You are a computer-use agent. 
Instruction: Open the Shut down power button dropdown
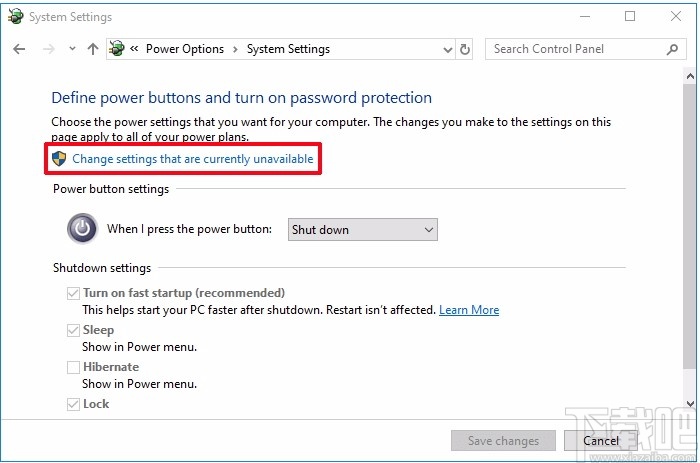pos(362,230)
